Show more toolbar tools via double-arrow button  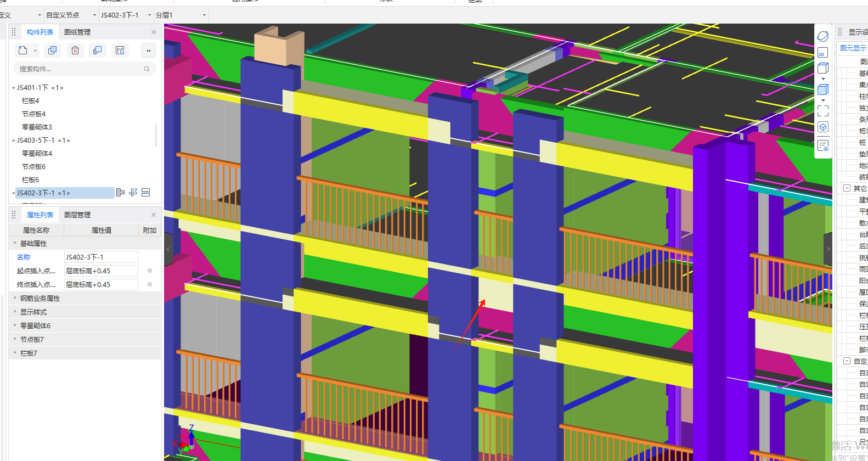click(149, 50)
